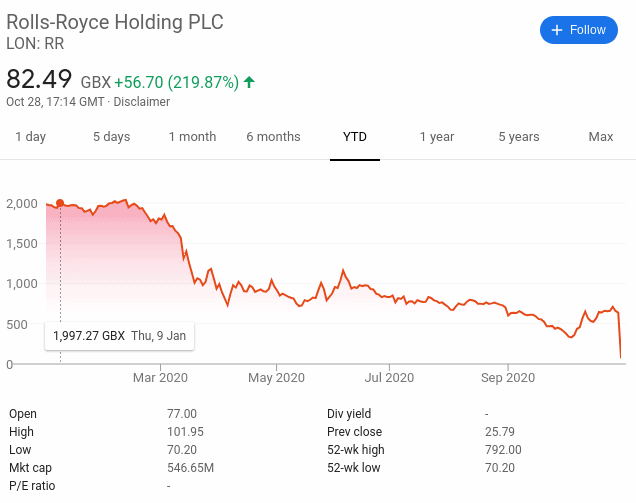The width and height of the screenshot is (636, 503).
Task: Open the 1 month chart tab
Action: (192, 137)
